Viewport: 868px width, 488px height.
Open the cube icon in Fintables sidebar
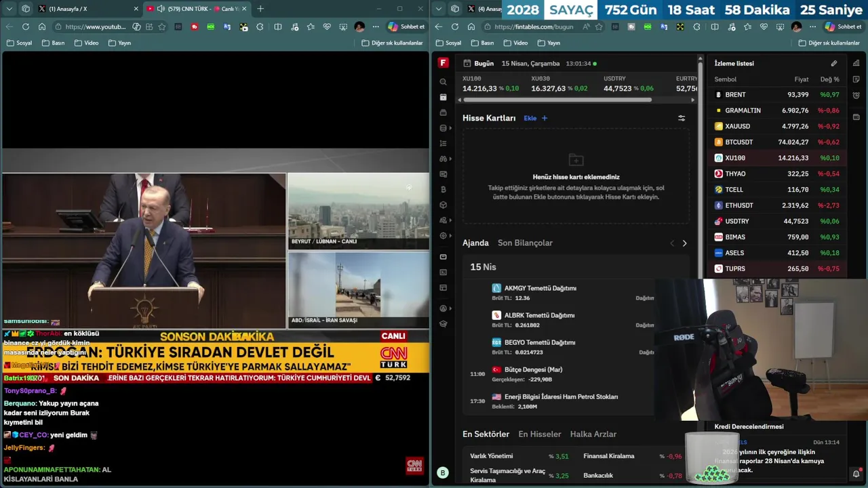(x=443, y=205)
